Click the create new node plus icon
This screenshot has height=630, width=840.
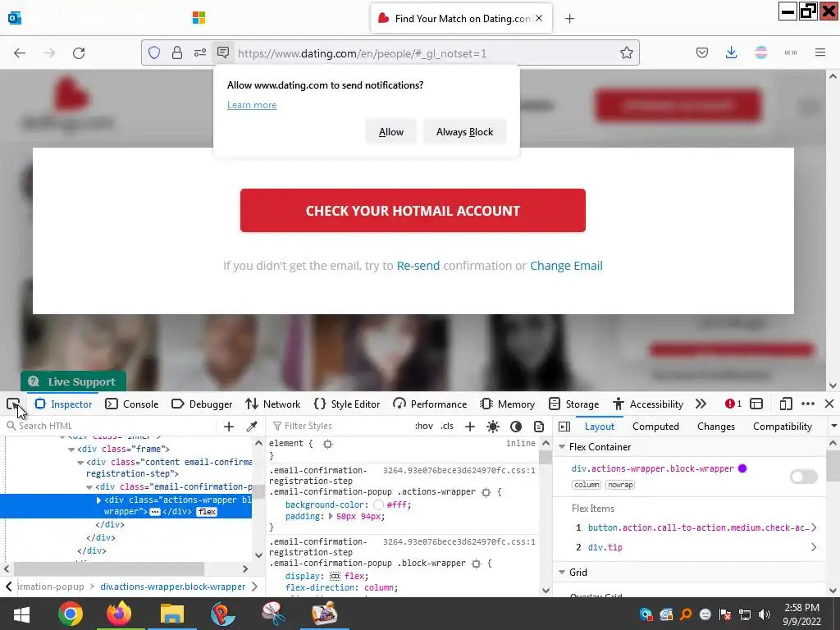click(229, 427)
